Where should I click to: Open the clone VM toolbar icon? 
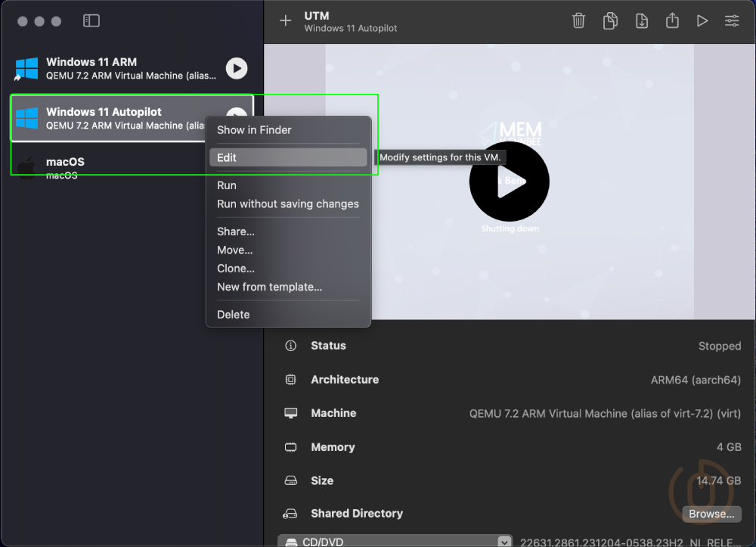click(610, 20)
